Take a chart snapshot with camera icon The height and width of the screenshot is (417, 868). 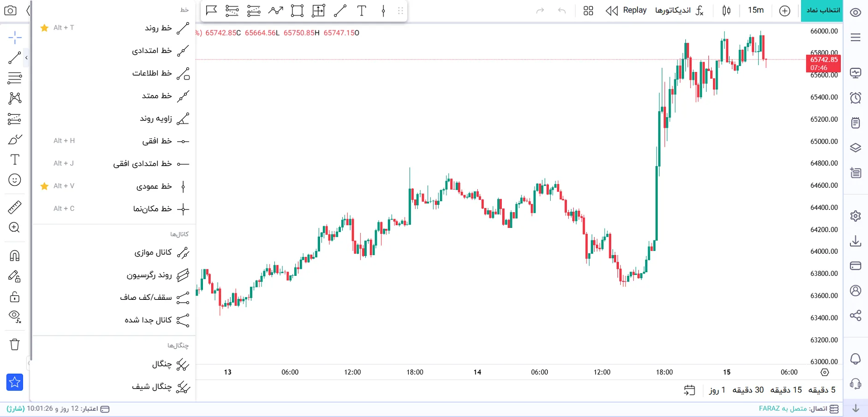tap(10, 10)
